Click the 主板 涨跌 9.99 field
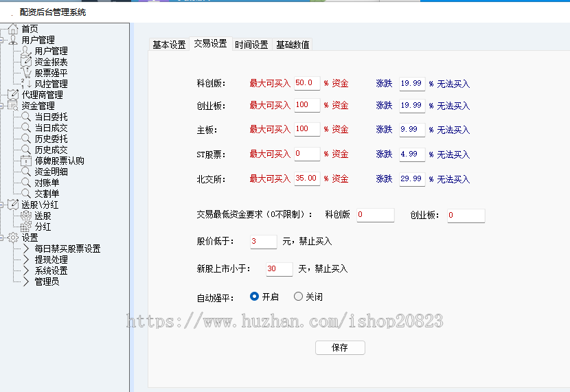This screenshot has width=570, height=392. [412, 130]
